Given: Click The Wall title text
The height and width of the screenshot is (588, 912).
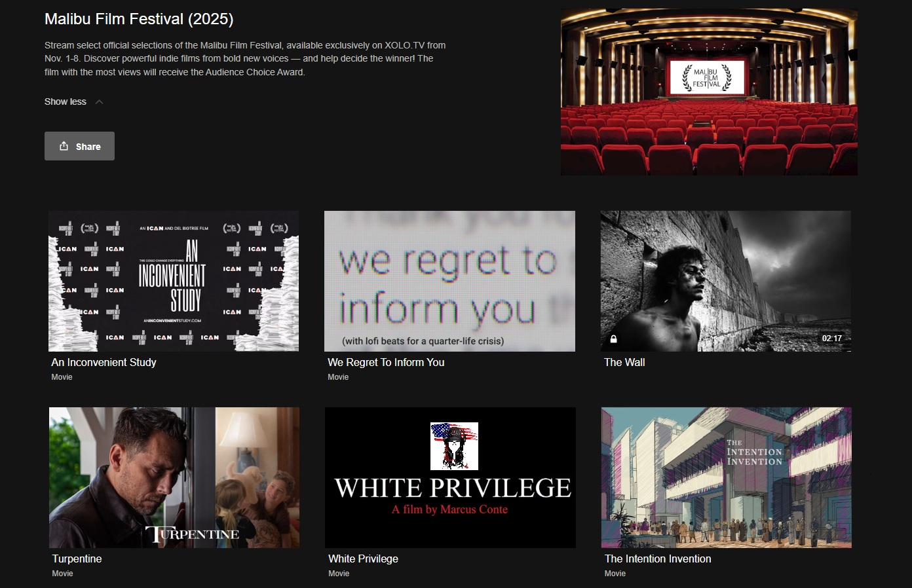Looking at the screenshot, I should pos(624,362).
